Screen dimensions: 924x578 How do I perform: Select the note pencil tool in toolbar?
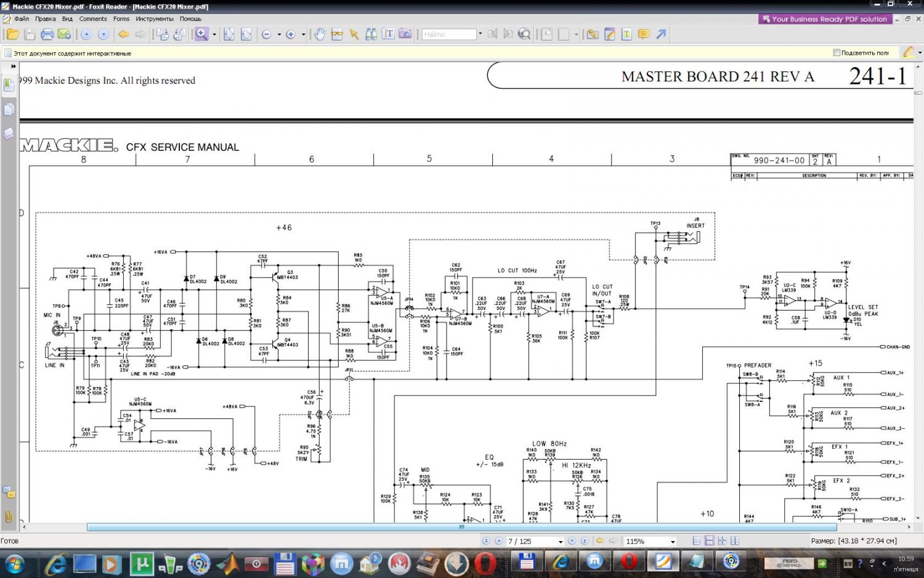tap(610, 35)
